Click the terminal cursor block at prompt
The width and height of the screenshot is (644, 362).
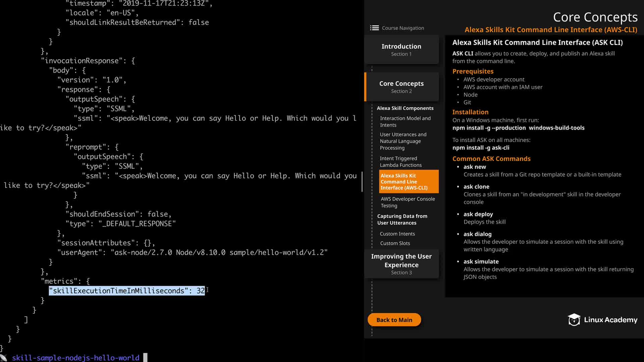[145, 358]
